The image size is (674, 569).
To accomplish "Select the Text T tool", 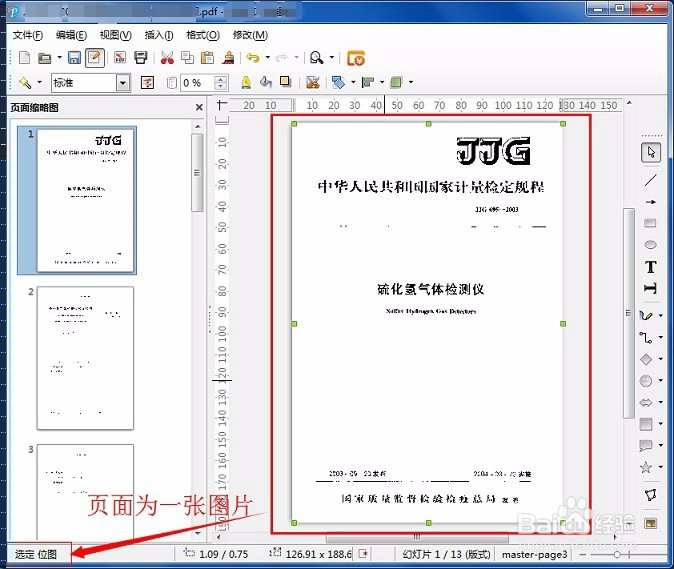I will pyautogui.click(x=651, y=267).
